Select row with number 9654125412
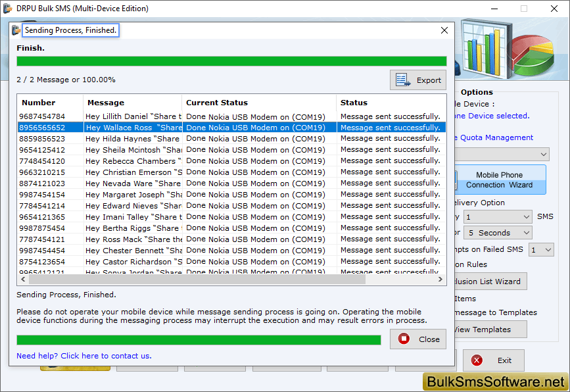The image size is (570, 392). pyautogui.click(x=231, y=150)
